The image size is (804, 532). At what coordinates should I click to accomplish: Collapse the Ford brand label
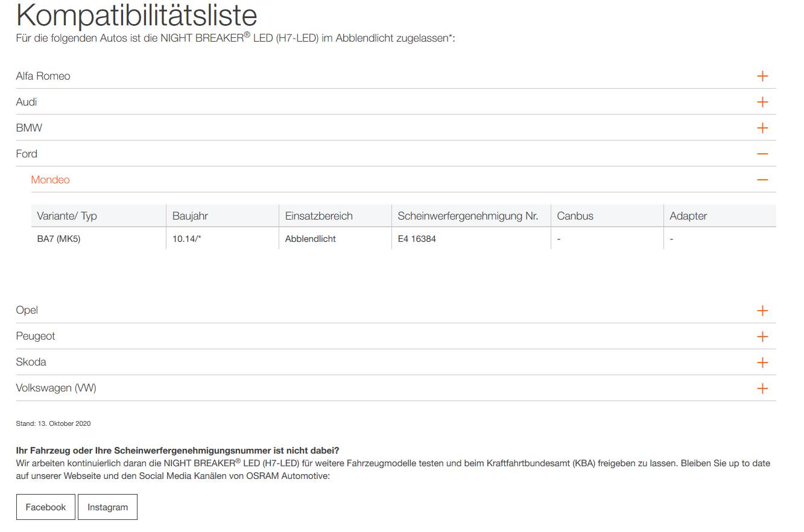click(27, 154)
